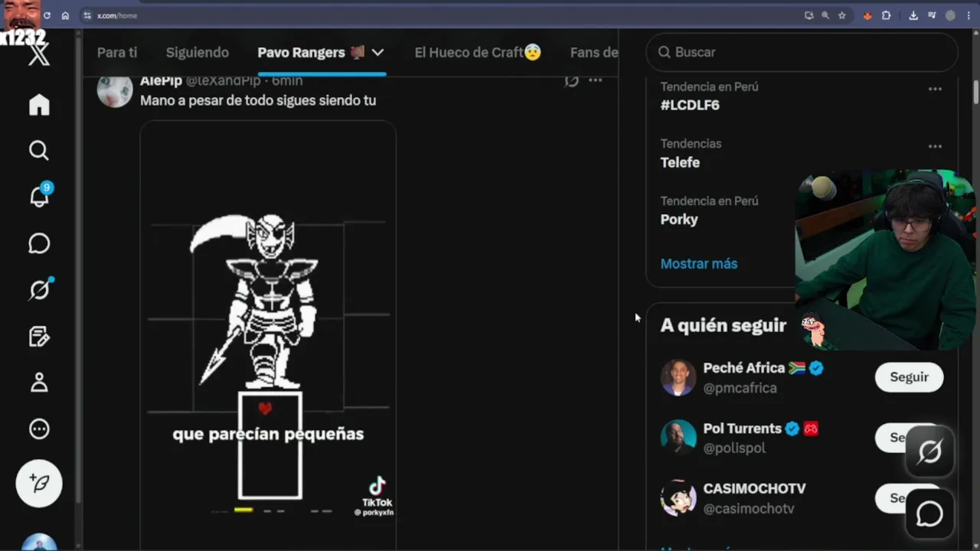Open the Peché Africa profile name
Screen dimensions: 980x551
coord(745,368)
